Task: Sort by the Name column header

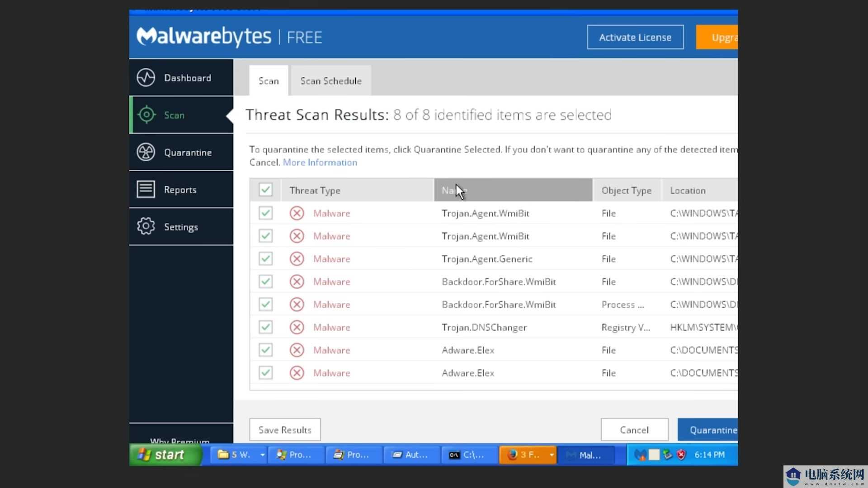Action: click(513, 190)
